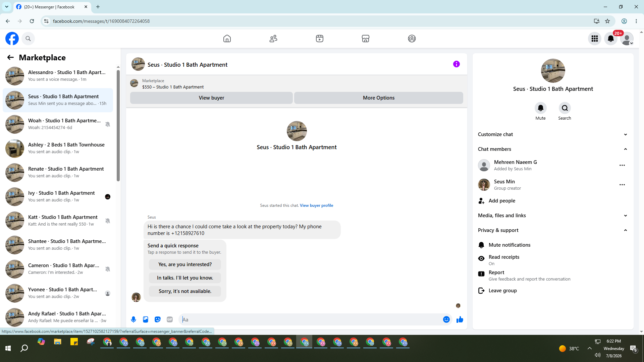The width and height of the screenshot is (644, 362).
Task: Click the Facebook logo icon
Action: tap(12, 39)
